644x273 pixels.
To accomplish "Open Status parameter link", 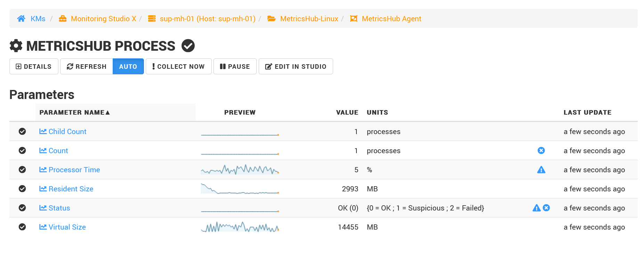I will click(55, 208).
